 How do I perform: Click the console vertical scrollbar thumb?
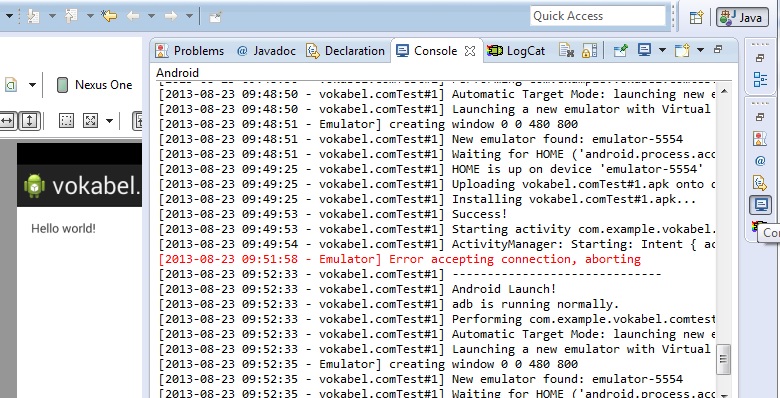pyautogui.click(x=724, y=359)
